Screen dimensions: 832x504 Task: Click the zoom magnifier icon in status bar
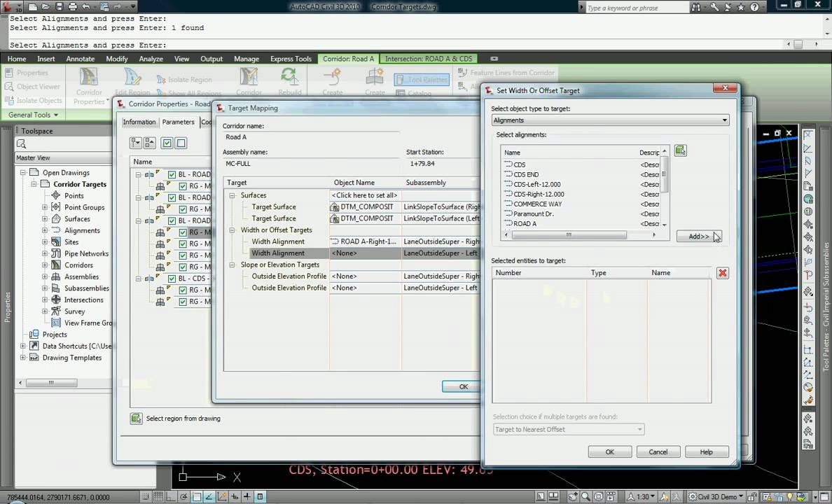585,496
